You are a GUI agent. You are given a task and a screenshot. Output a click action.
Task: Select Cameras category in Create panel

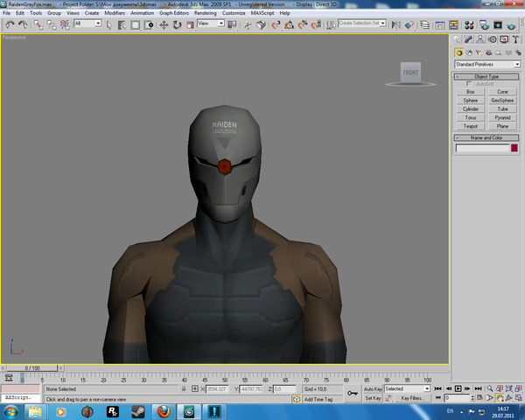click(x=489, y=52)
